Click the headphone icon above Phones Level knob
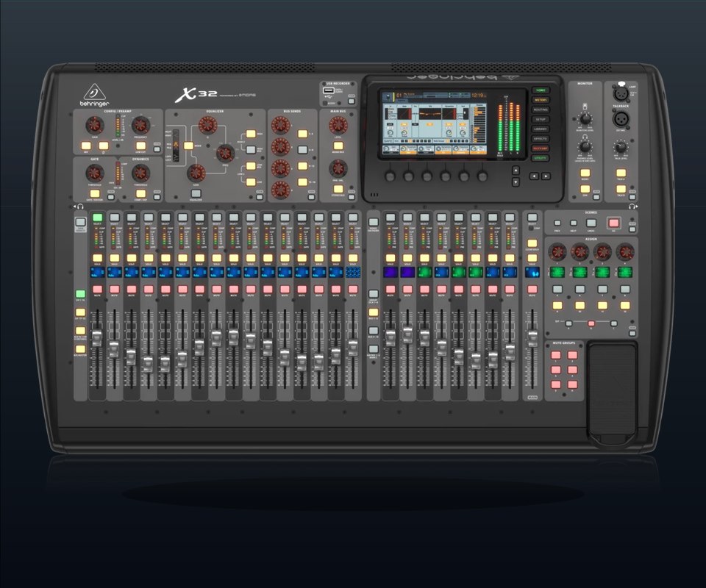The width and height of the screenshot is (706, 588). (x=585, y=136)
